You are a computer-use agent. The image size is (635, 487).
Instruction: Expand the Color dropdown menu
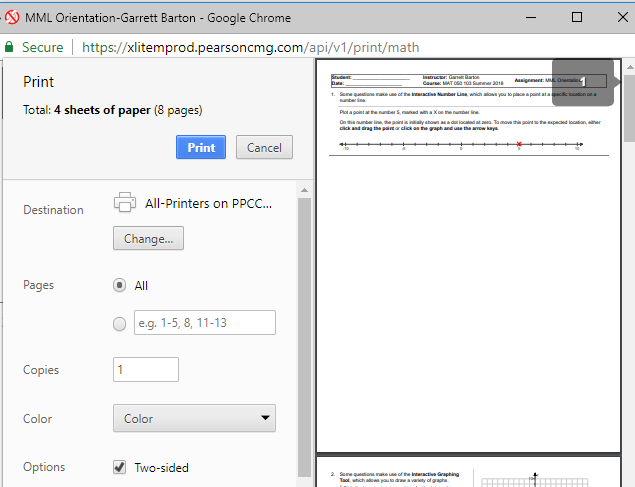point(194,419)
